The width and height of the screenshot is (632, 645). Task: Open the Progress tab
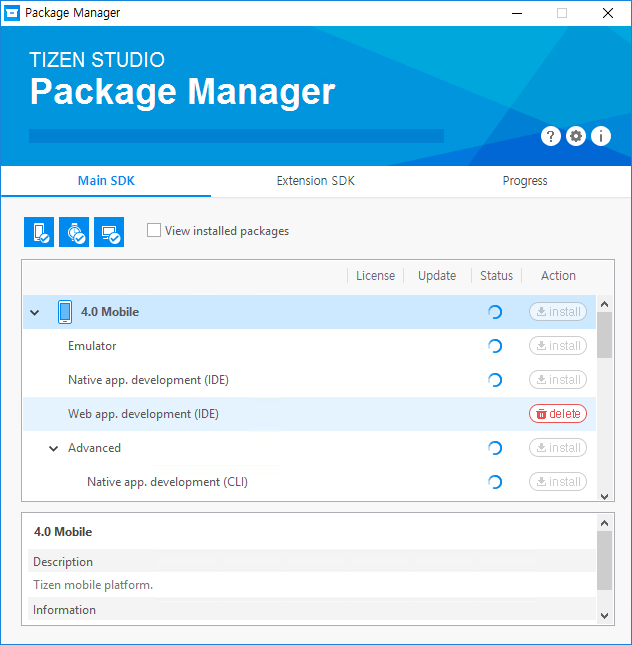(x=525, y=181)
